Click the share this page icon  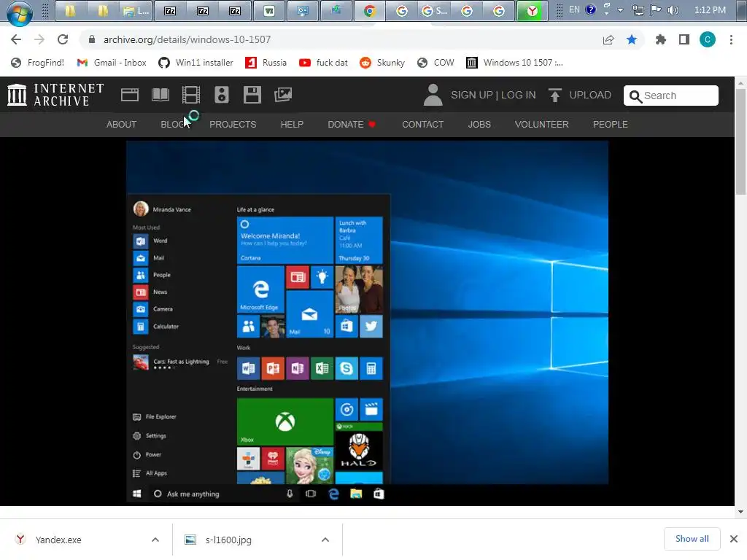click(x=608, y=39)
